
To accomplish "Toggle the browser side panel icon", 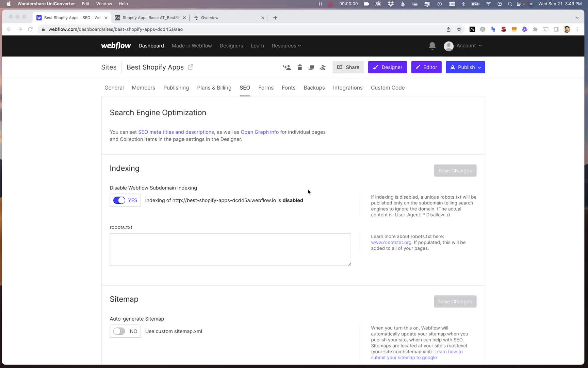I will tap(556, 29).
